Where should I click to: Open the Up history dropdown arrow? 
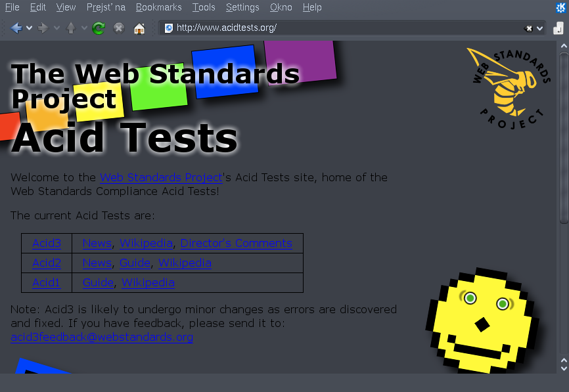coord(84,28)
